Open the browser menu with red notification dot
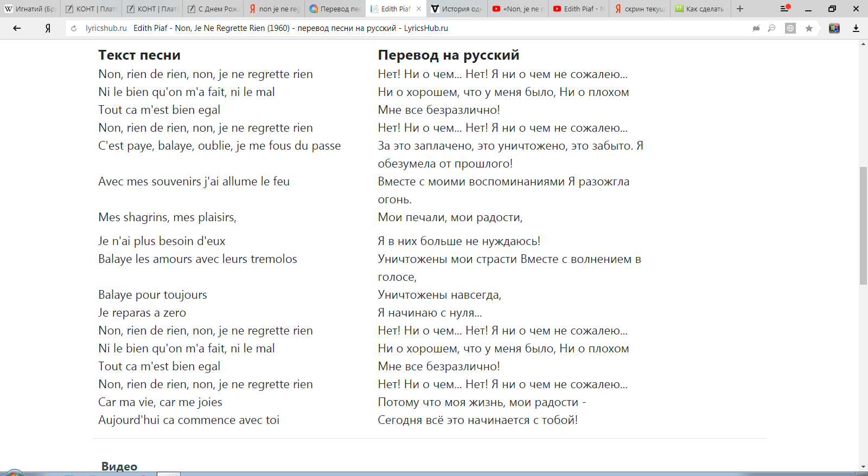Image resolution: width=868 pixels, height=476 pixels. (x=785, y=8)
